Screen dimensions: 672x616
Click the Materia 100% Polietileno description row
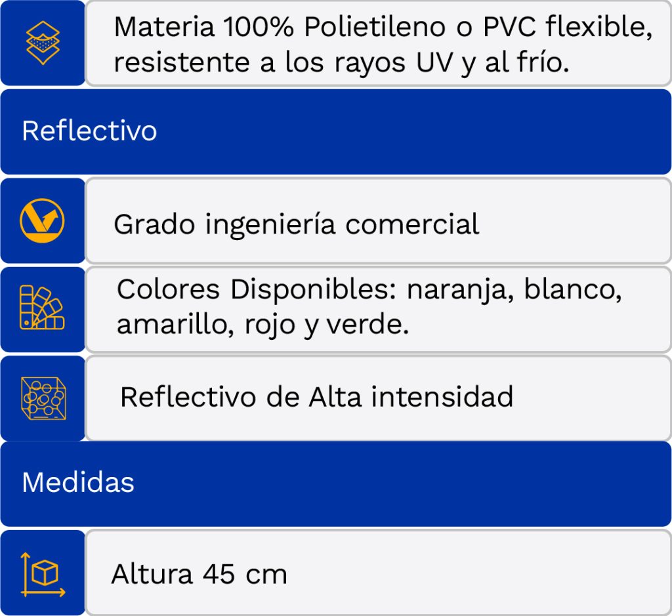click(378, 43)
